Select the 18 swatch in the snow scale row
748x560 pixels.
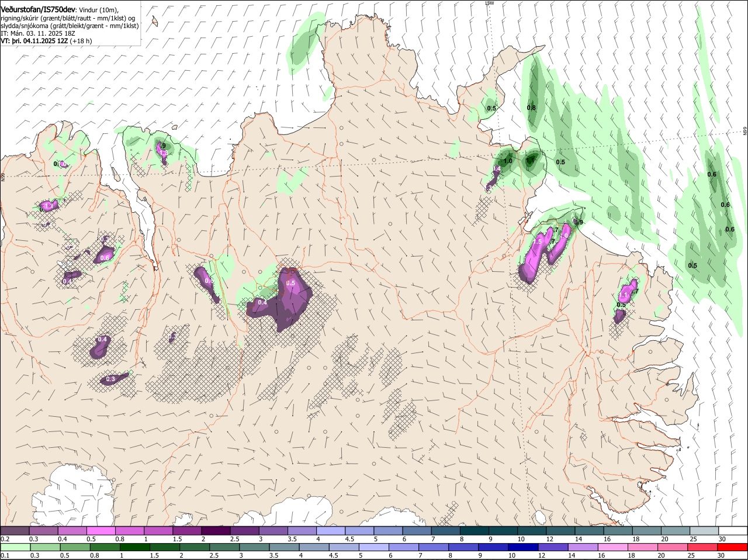coord(646,530)
